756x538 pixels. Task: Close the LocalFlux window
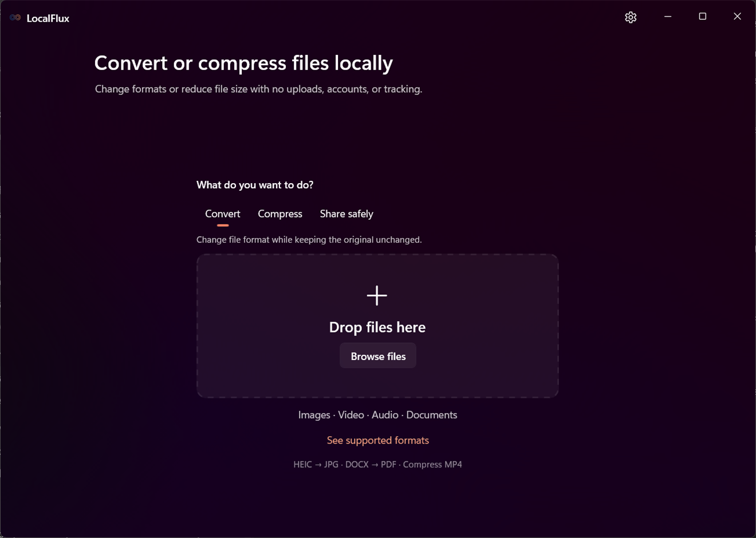(737, 17)
